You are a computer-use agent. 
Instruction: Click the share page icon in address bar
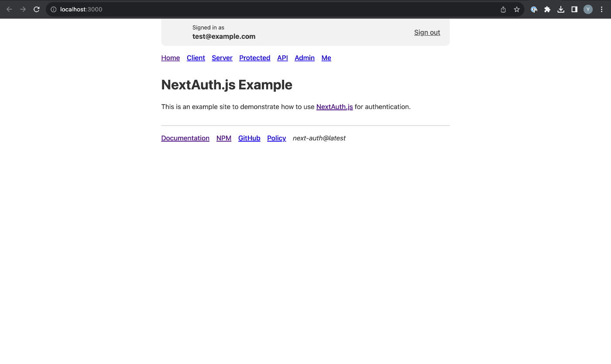[503, 9]
